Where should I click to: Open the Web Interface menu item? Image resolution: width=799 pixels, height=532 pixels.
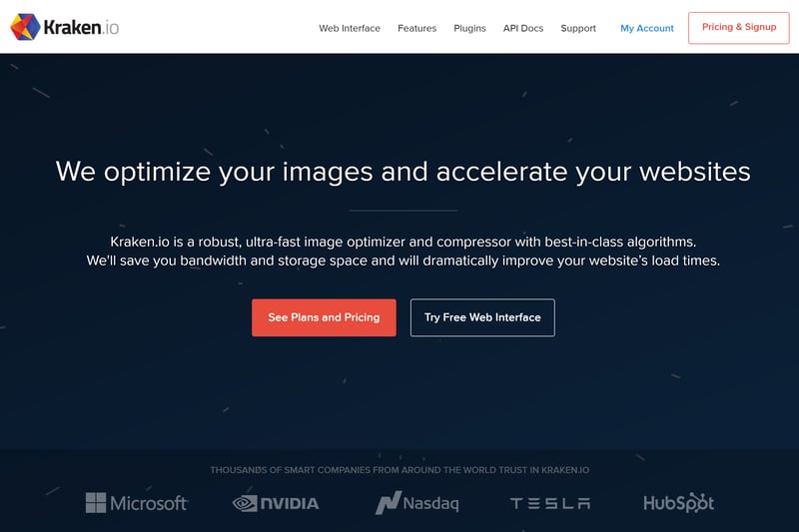[350, 28]
